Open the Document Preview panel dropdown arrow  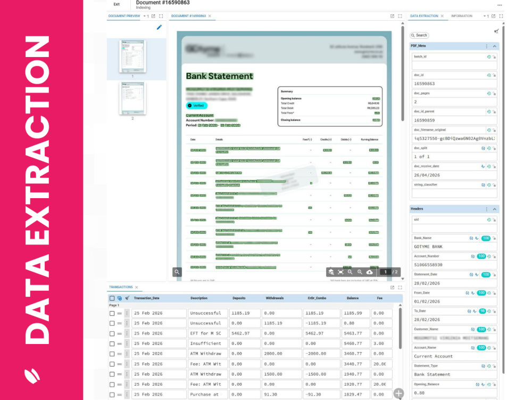pos(145,16)
